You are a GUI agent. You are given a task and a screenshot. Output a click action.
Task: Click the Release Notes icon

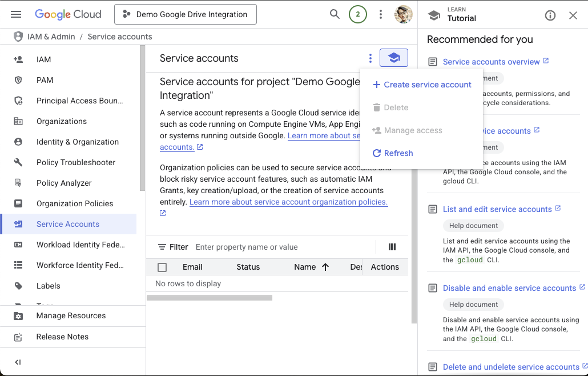(18, 337)
